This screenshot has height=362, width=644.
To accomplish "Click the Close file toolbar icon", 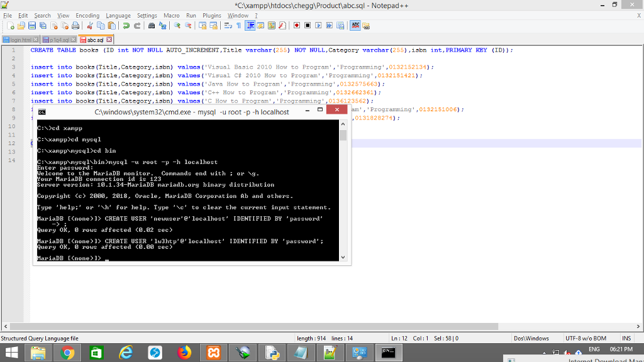I will [x=54, y=26].
